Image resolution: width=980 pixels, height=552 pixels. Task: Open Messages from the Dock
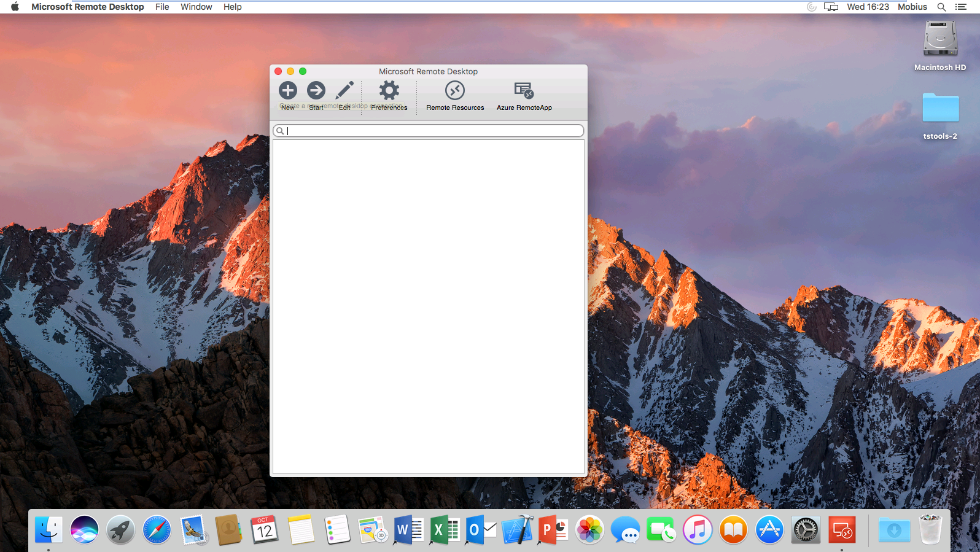tap(625, 529)
